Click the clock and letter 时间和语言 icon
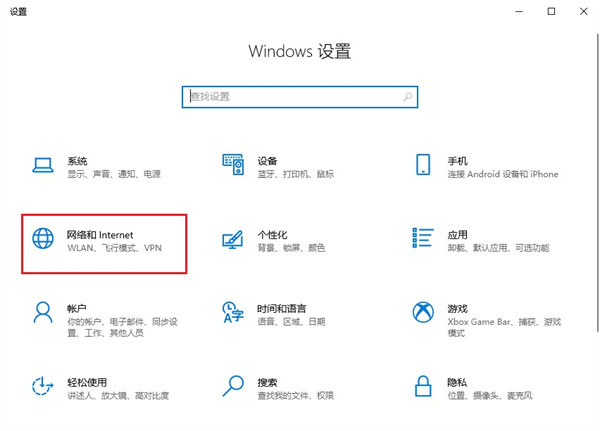 233,312
